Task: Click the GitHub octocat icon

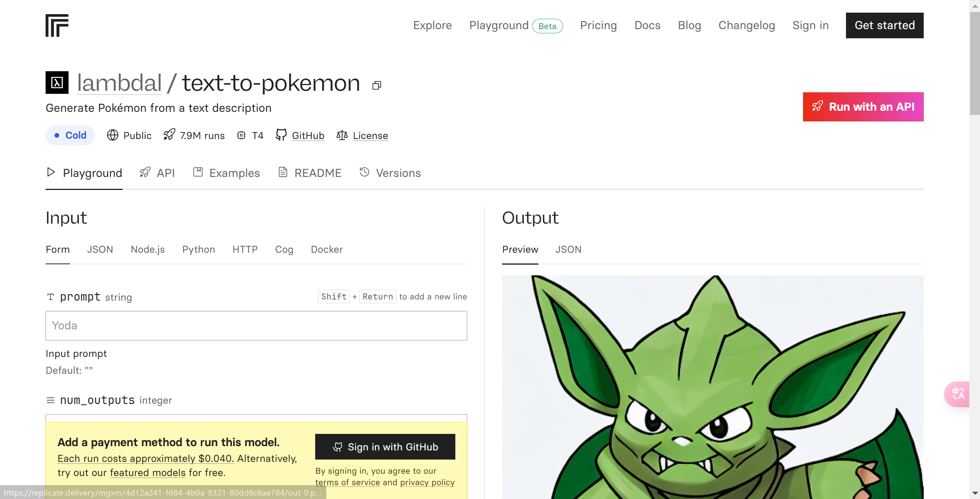Action: (281, 135)
